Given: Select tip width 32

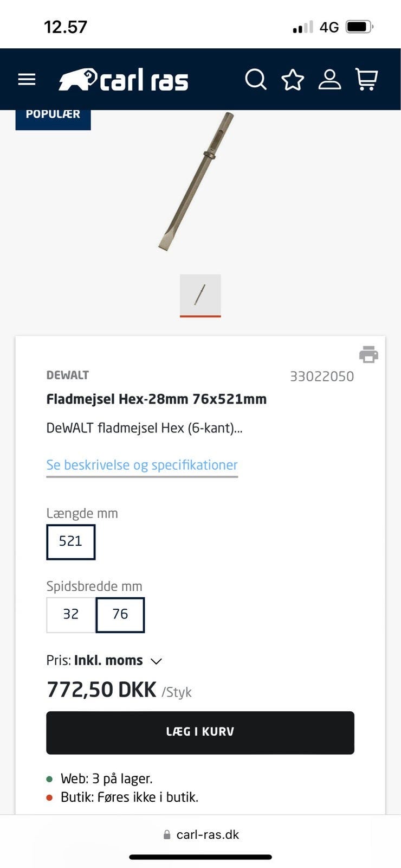Looking at the screenshot, I should [x=71, y=615].
